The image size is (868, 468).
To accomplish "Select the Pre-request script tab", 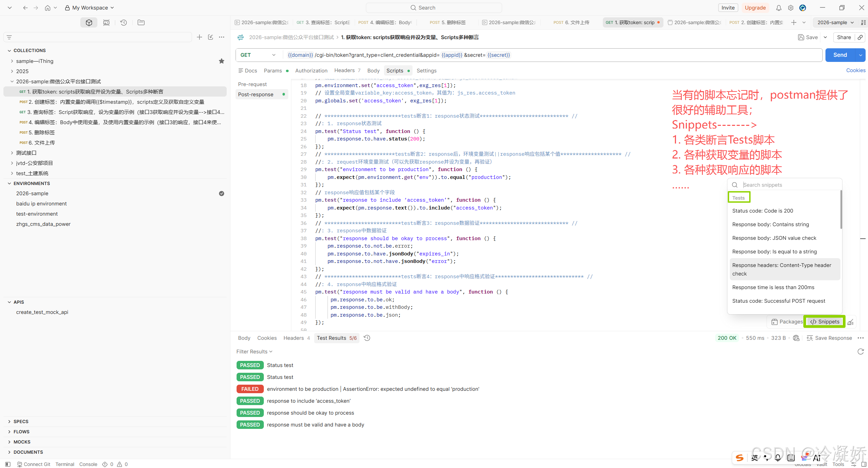I will (x=252, y=84).
